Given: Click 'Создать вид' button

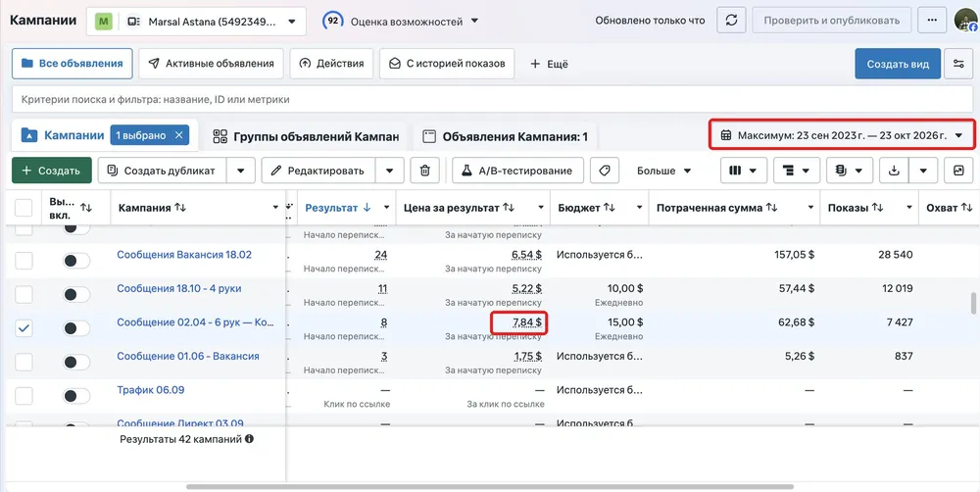Looking at the screenshot, I should pos(898,64).
